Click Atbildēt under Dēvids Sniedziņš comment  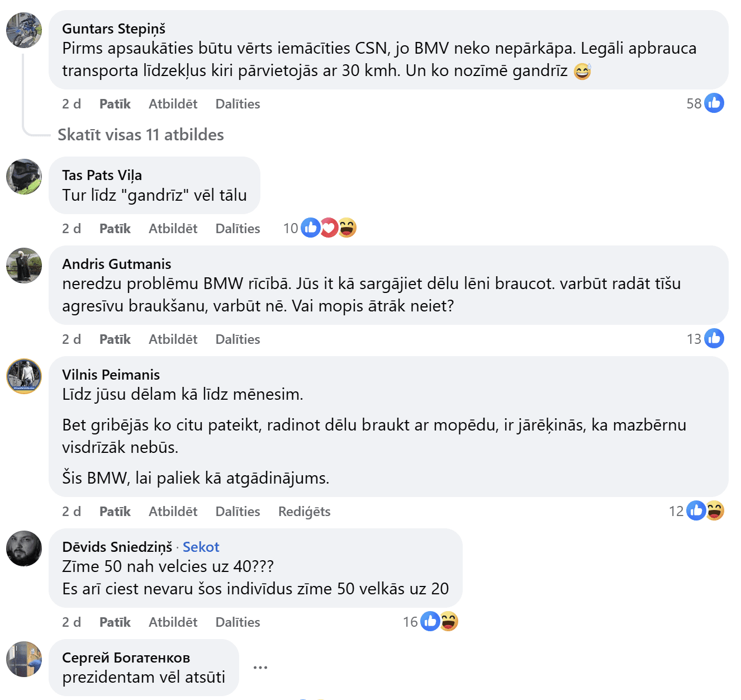coord(173,622)
